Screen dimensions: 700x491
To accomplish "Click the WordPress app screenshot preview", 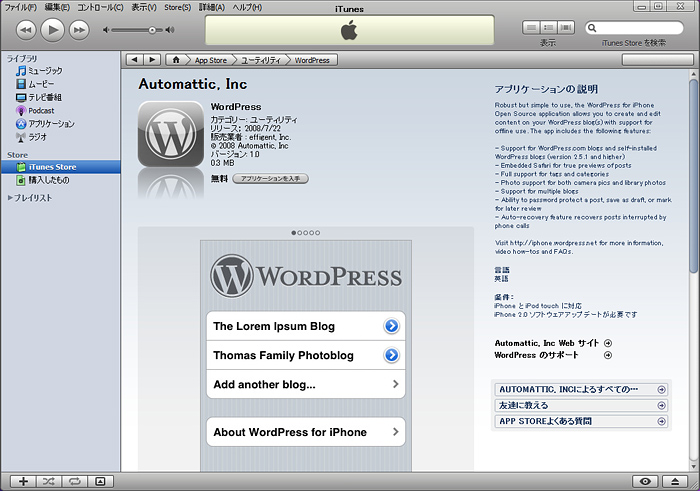I will click(306, 356).
